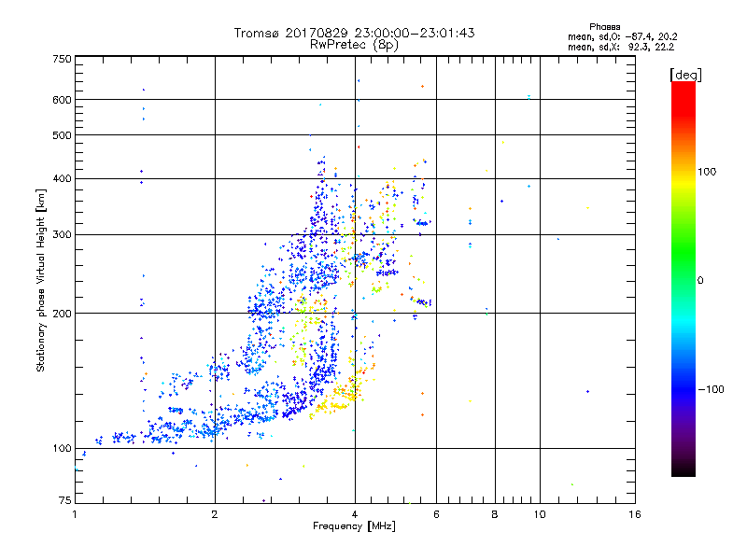Click the y-axis tick label '200'

click(x=62, y=314)
